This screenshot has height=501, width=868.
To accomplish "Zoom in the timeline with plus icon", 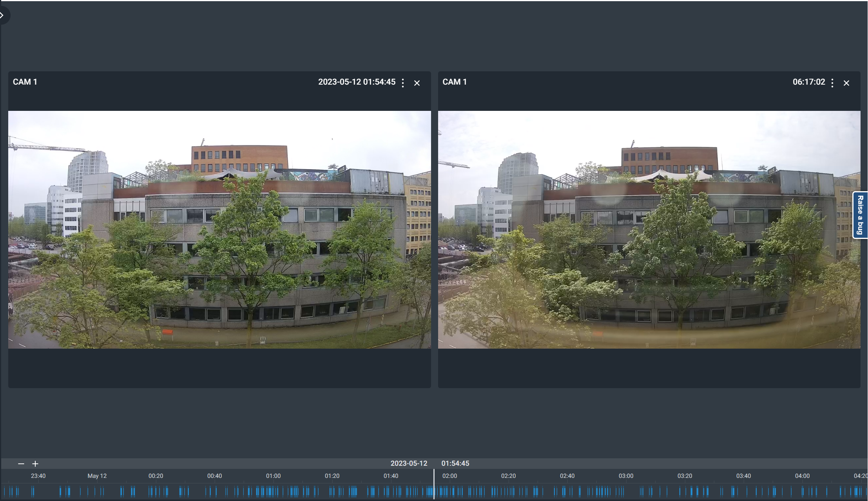I will 35,464.
